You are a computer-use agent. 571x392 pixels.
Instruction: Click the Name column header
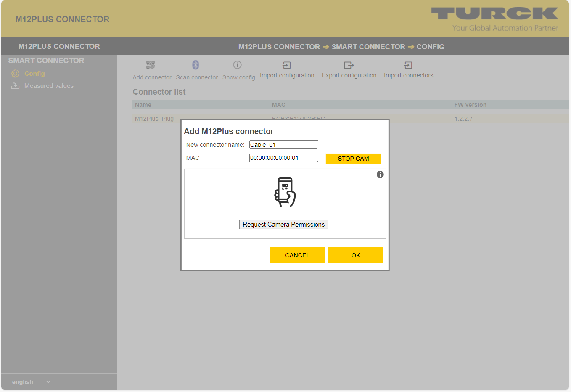(143, 105)
